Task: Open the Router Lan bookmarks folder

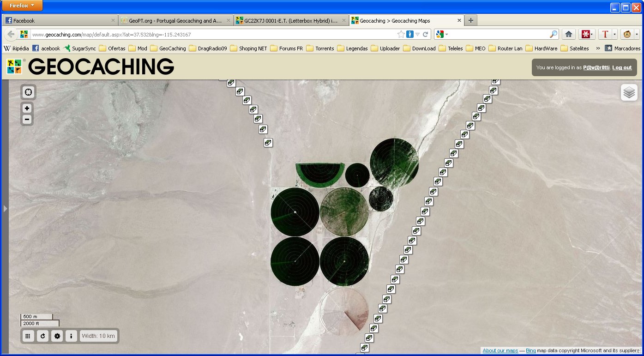Action: coord(506,48)
